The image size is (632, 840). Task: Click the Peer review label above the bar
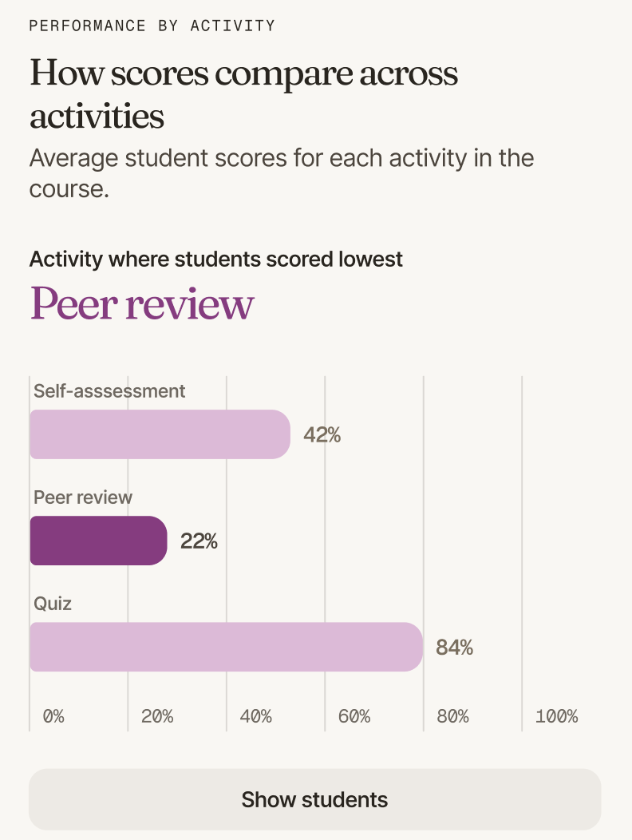pos(83,497)
